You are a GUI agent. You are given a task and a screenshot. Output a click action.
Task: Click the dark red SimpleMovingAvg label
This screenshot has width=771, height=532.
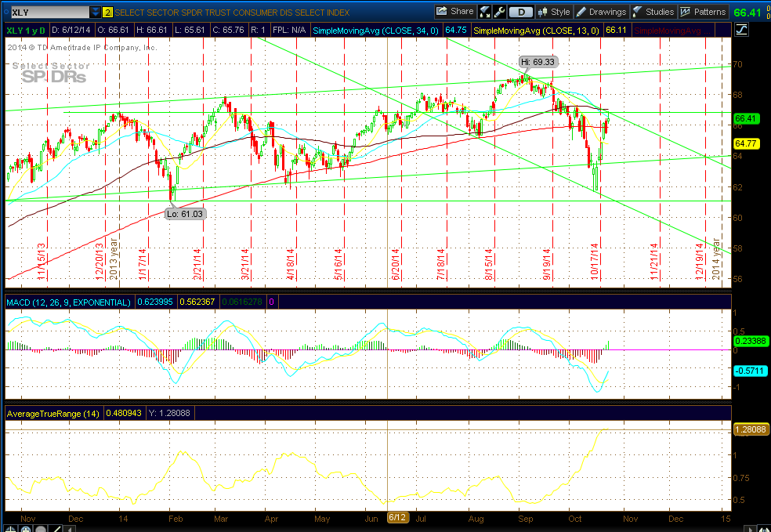(x=671, y=31)
